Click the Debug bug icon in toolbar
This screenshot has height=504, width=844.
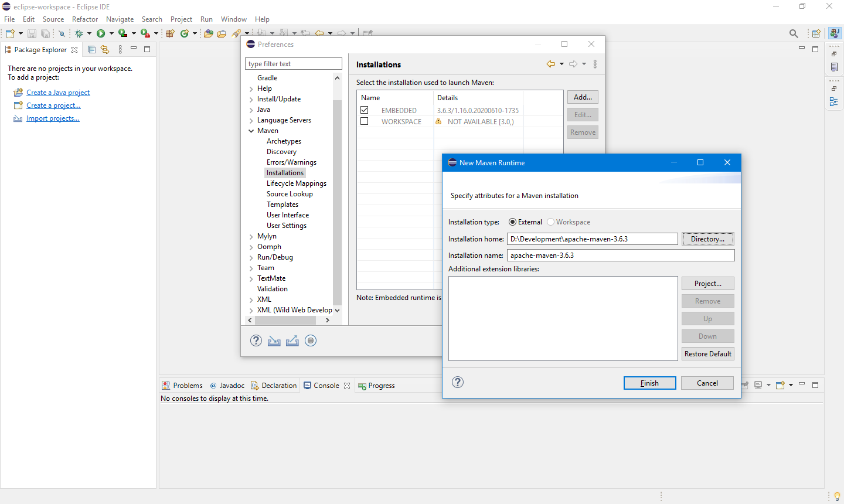(79, 33)
